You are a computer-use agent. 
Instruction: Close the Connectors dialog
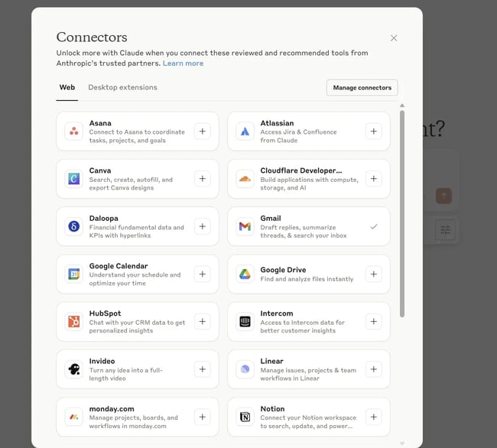pos(394,38)
